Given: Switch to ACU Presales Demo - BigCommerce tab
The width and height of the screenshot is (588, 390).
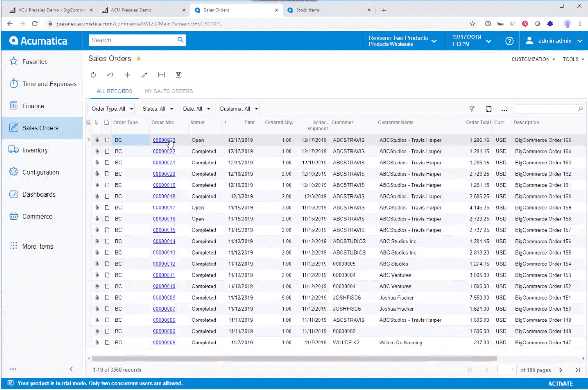Looking at the screenshot, I should tap(51, 10).
